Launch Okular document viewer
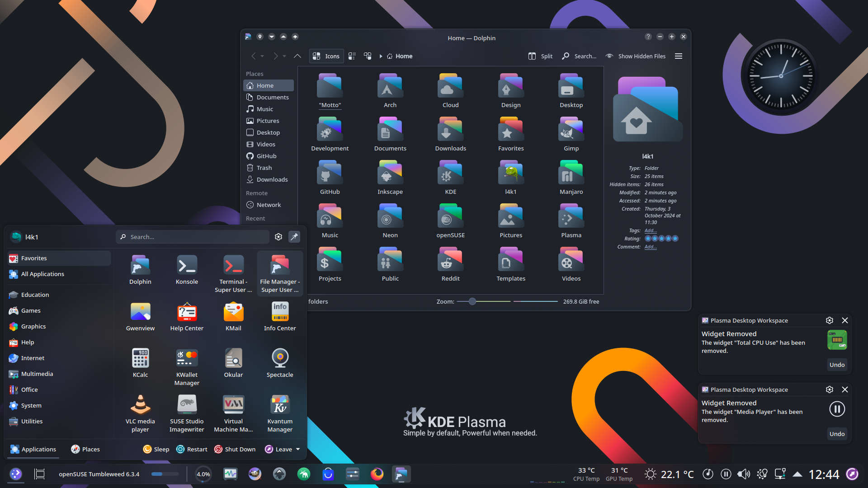The height and width of the screenshot is (488, 868). (233, 363)
